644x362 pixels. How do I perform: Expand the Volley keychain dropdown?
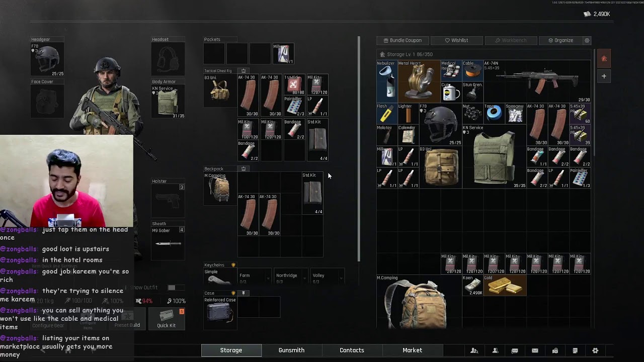(x=327, y=278)
